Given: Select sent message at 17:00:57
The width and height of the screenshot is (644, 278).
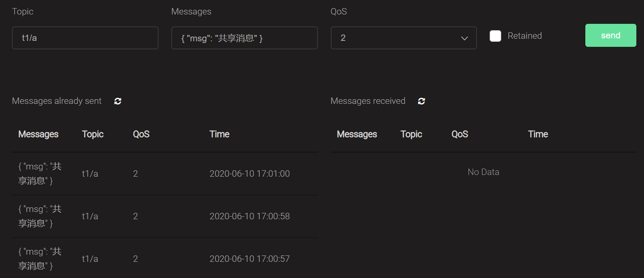Looking at the screenshot, I should click(165, 259).
